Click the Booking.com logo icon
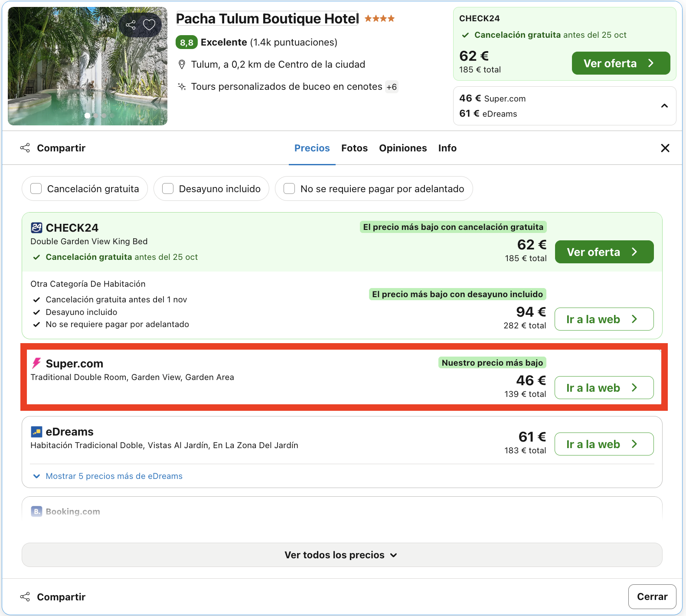Screen dimensions: 686x616 pos(36,511)
